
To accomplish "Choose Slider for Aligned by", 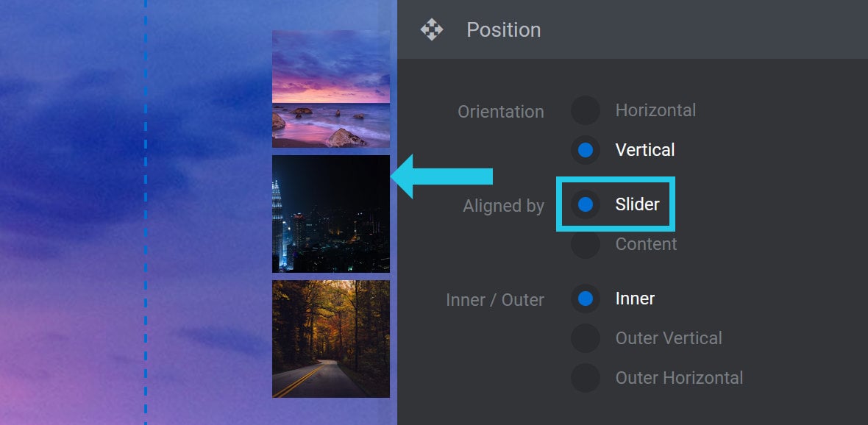I will 585,204.
